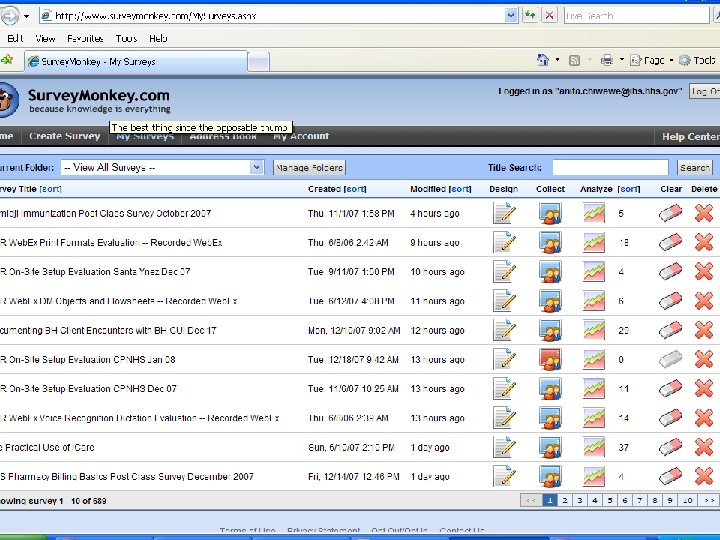Click the Live Search box

[636, 16]
